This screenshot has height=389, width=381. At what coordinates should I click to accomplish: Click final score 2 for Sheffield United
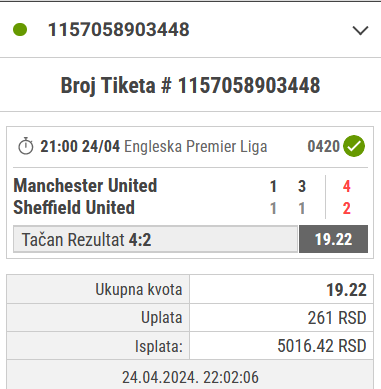pos(347,208)
